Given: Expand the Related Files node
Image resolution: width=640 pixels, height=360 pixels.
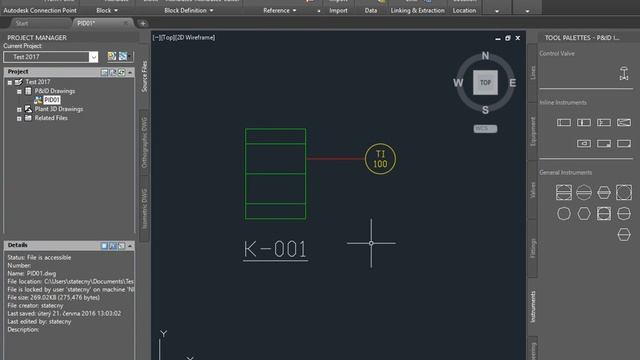Looking at the screenshot, I should [x=19, y=118].
